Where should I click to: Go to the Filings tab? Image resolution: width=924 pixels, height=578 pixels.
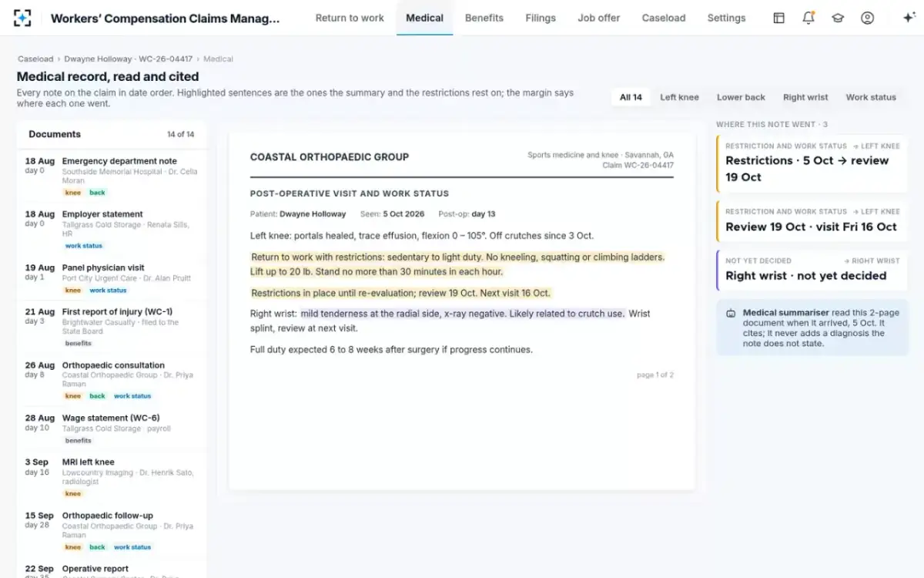tap(541, 18)
